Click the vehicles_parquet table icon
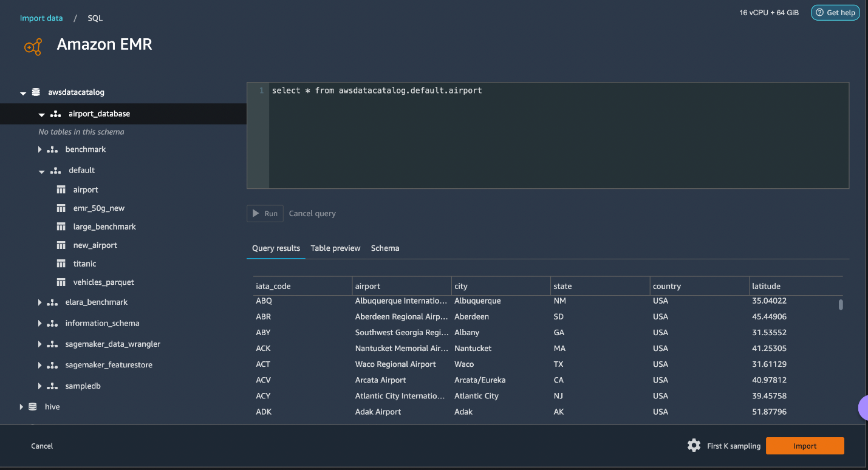868x470 pixels. (61, 282)
